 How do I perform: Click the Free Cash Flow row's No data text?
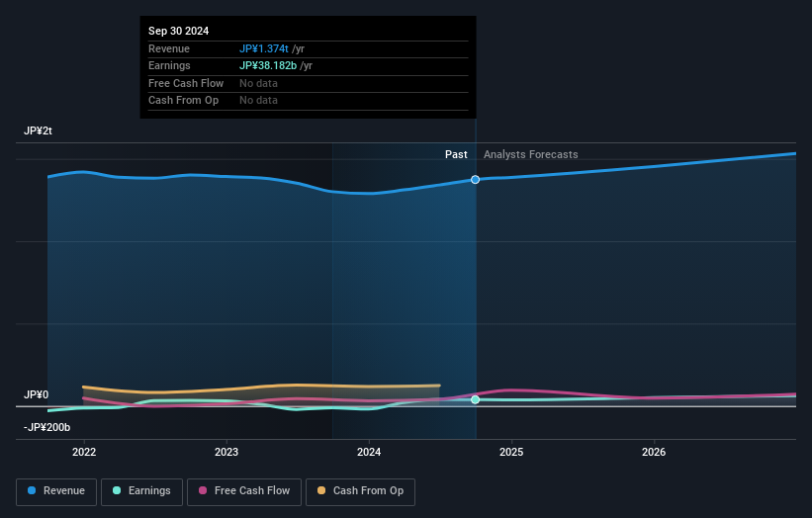pyautogui.click(x=258, y=83)
